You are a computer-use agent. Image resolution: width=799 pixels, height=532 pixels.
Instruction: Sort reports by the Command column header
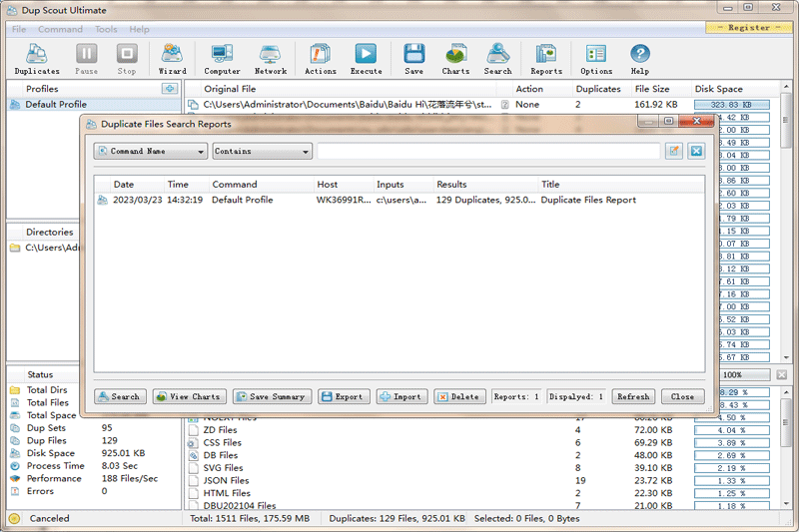tap(235, 185)
